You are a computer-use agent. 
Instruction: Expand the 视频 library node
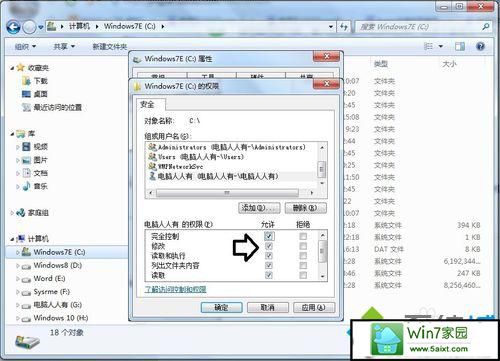18,147
